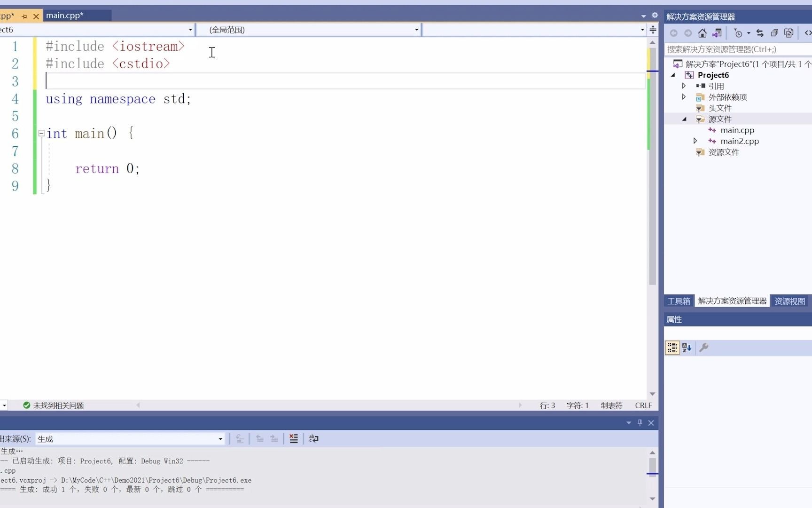The height and width of the screenshot is (508, 812).
Task: Click the 行: 3 line indicator
Action: click(547, 405)
